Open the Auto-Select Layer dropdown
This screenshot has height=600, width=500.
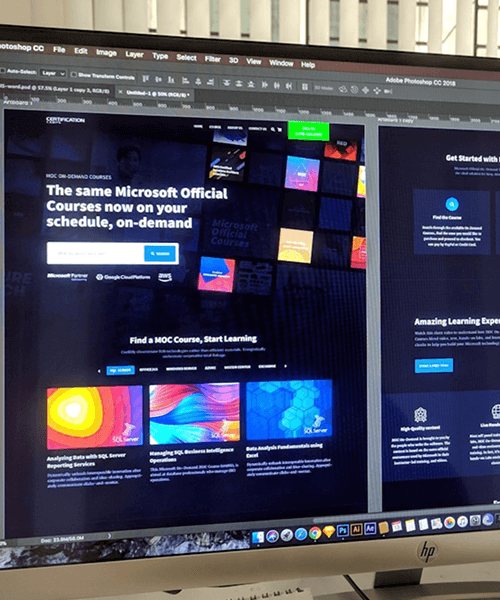[x=53, y=73]
